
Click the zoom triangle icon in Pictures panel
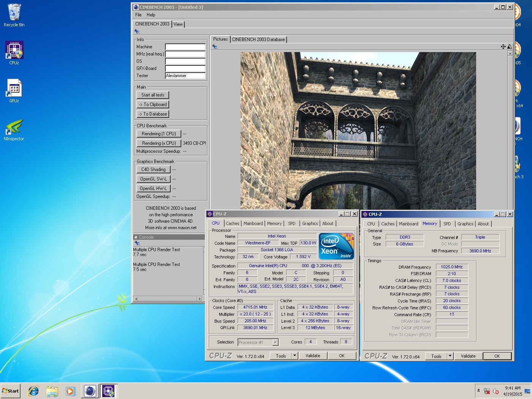[510, 46]
